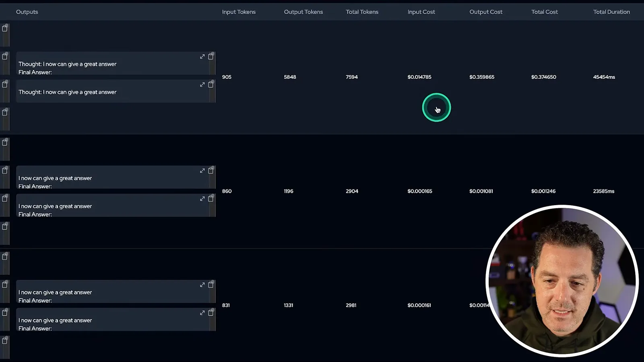644x362 pixels.
Task: Sort by the Outputs column header
Action: [x=27, y=12]
